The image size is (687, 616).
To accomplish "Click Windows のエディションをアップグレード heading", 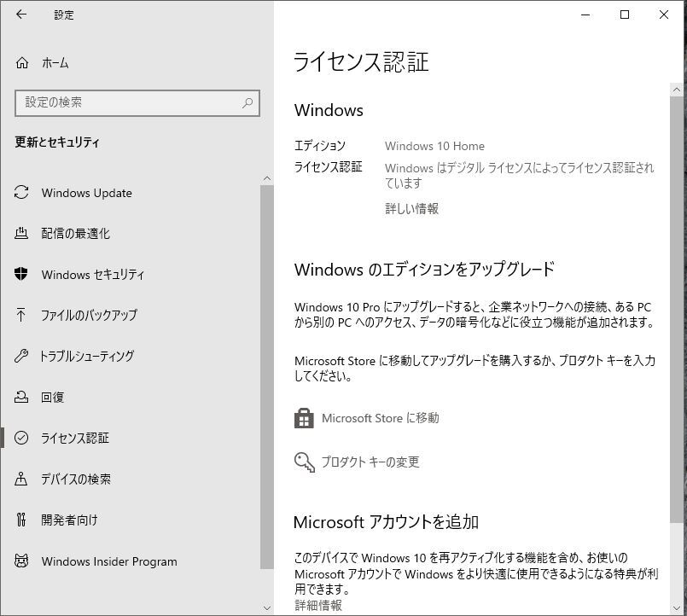I will tap(424, 269).
